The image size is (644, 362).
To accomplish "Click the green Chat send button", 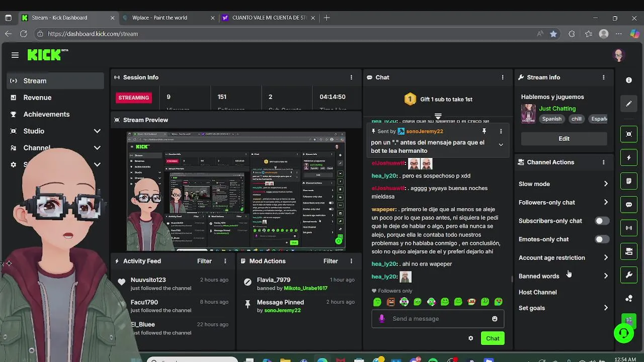I will click(493, 338).
